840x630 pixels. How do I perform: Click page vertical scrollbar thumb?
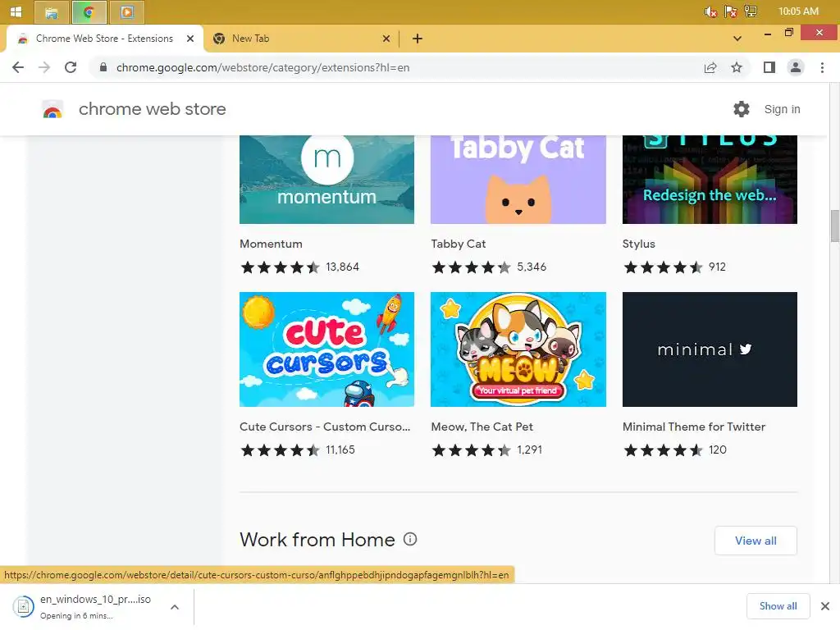tap(834, 226)
